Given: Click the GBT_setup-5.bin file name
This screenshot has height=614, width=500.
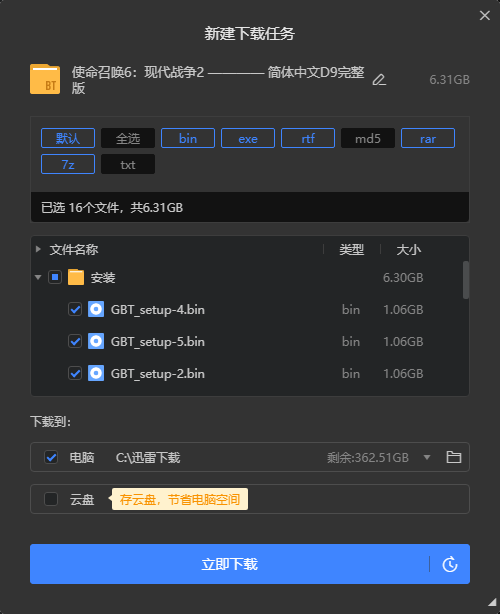Looking at the screenshot, I should [x=158, y=342].
